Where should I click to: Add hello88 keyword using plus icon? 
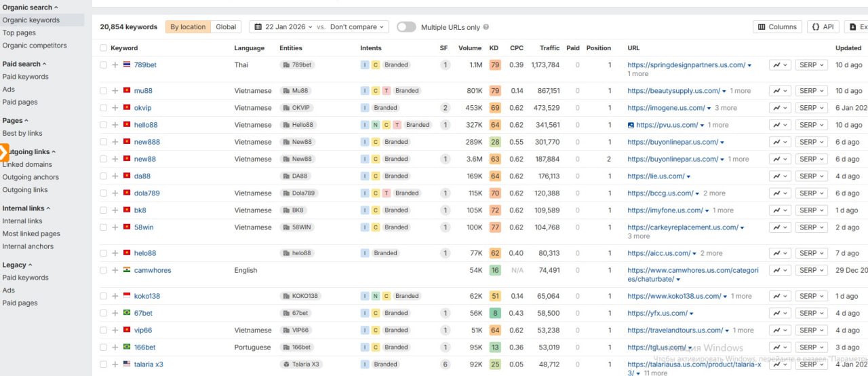tap(115, 125)
